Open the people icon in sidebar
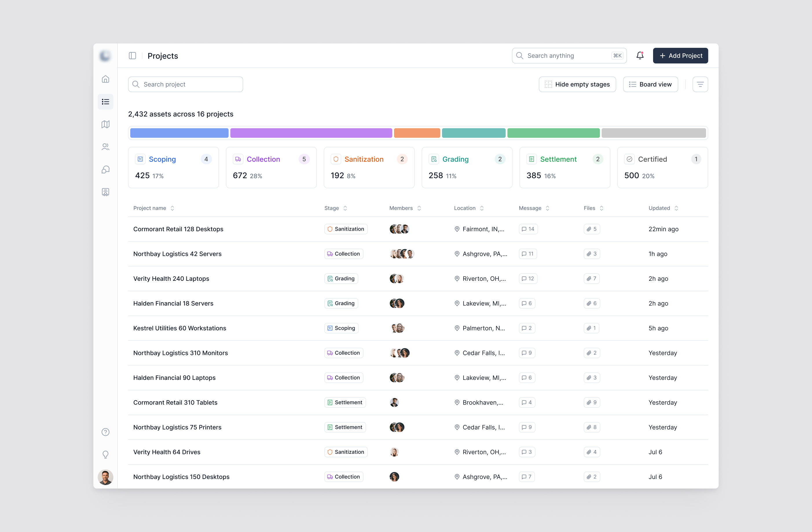812x532 pixels. [x=105, y=147]
